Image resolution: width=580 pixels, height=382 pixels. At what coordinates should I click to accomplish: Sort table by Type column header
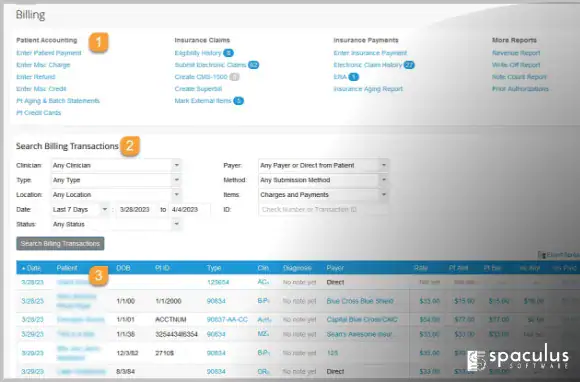pos(214,268)
